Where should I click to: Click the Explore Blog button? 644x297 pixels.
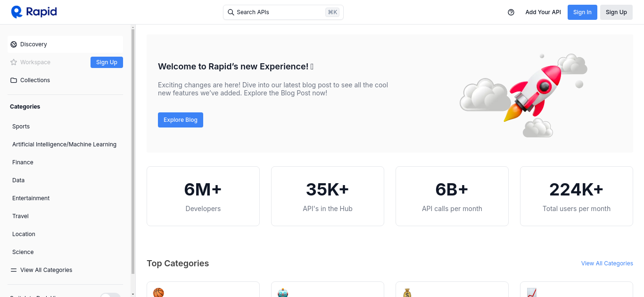181,120
